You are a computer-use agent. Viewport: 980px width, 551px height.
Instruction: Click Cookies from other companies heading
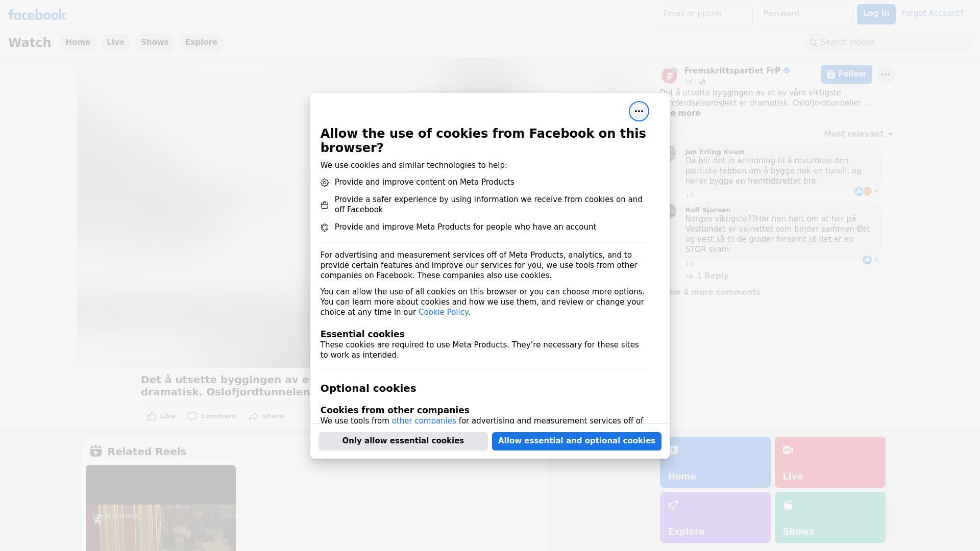(395, 410)
